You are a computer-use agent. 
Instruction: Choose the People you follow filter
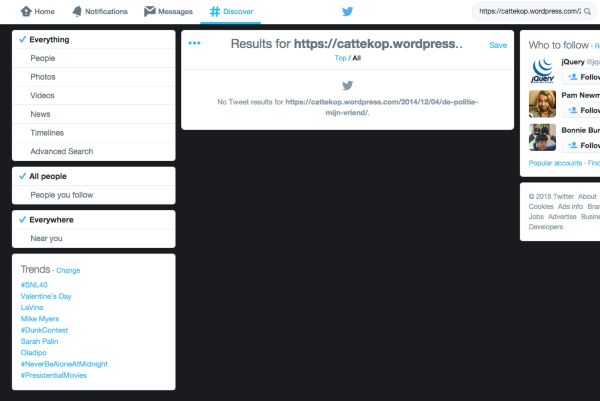coord(62,195)
